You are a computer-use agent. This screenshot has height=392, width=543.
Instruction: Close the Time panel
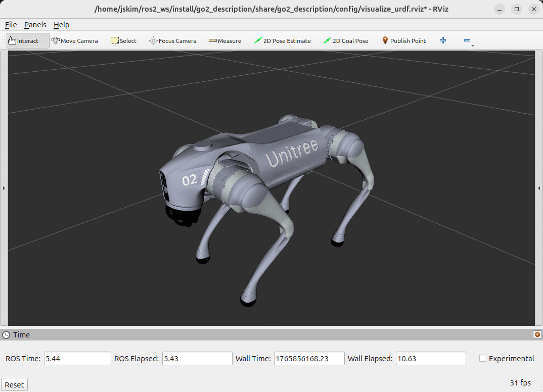pos(537,334)
